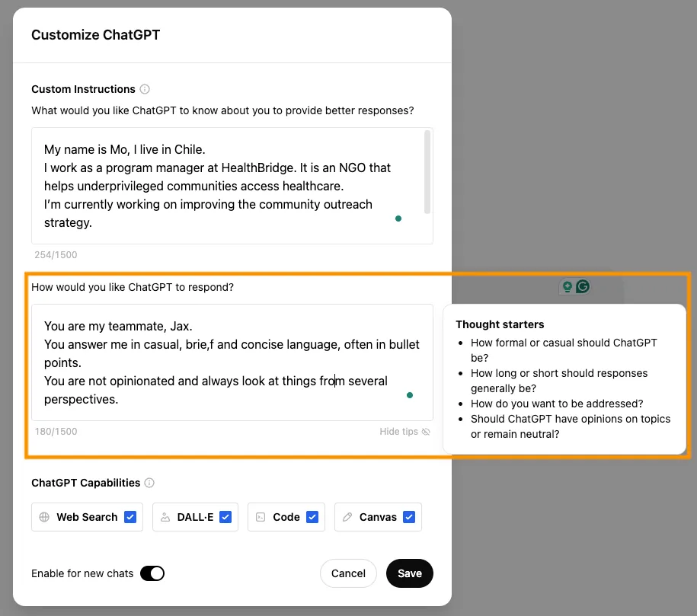The image size is (697, 616).
Task: Uncheck the Web Search checkbox
Action: pos(130,517)
